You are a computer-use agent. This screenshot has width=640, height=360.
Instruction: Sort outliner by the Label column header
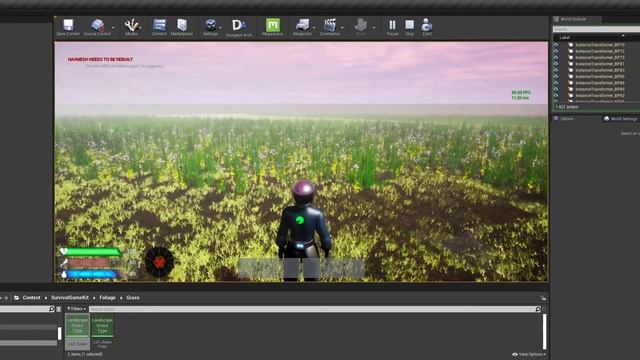point(564,37)
